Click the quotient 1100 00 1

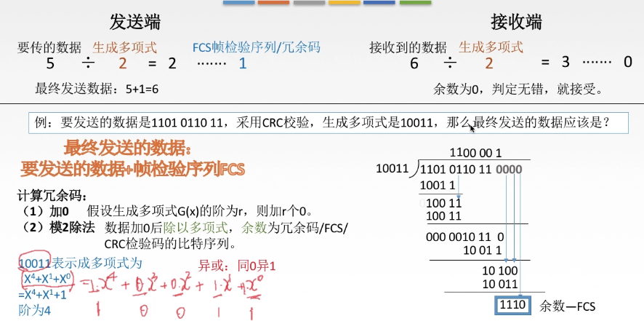click(x=475, y=153)
